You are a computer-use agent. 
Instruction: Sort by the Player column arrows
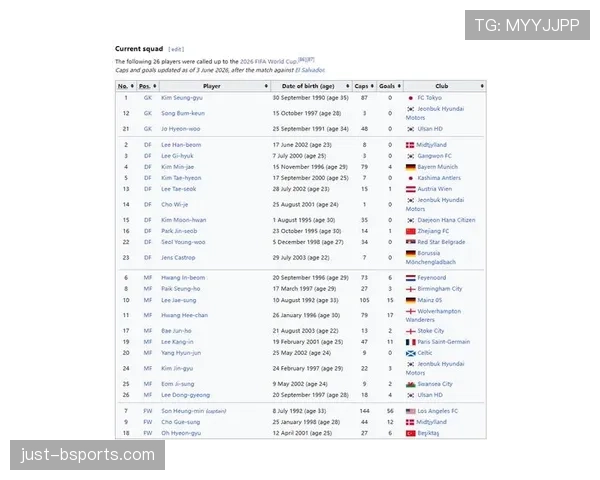coord(266,86)
